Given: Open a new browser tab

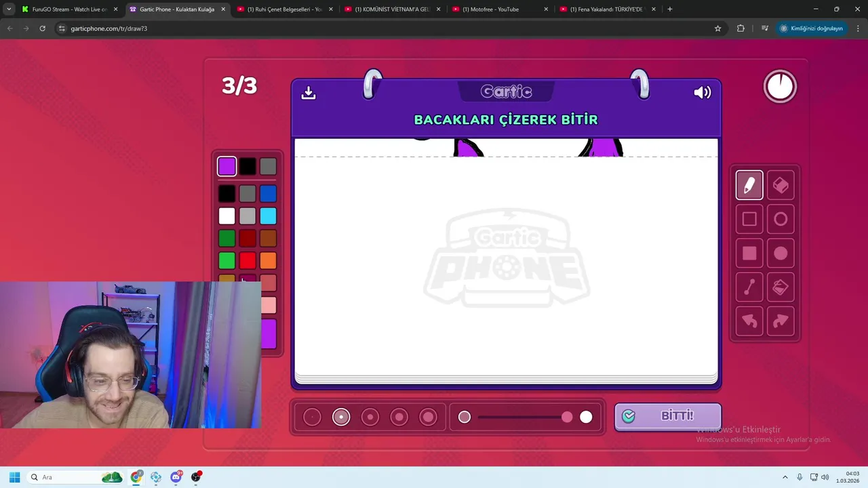Looking at the screenshot, I should pyautogui.click(x=670, y=9).
